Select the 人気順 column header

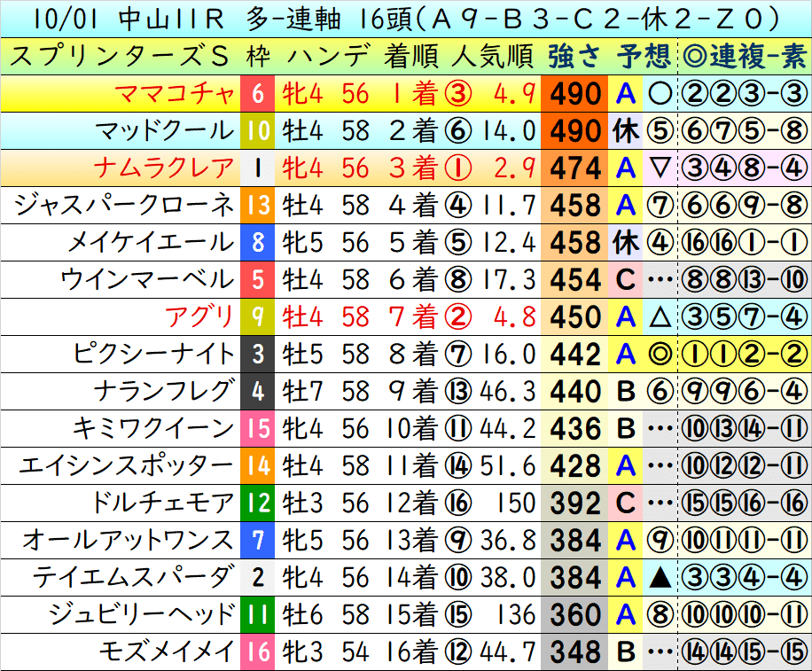[493, 56]
